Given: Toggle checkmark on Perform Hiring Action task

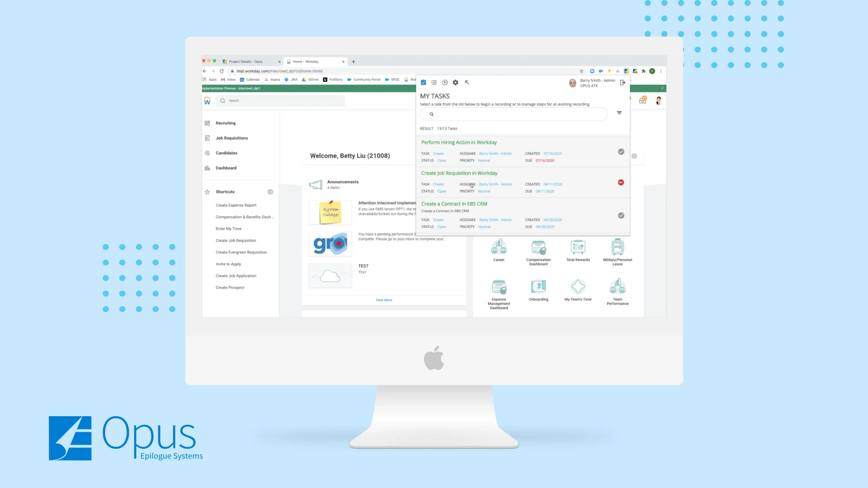Looking at the screenshot, I should point(620,151).
